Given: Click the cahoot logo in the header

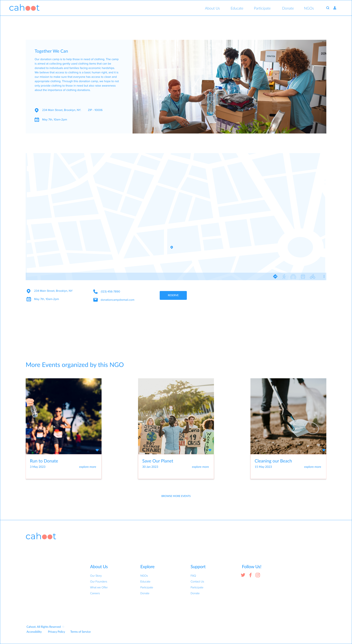Looking at the screenshot, I should (x=24, y=8).
